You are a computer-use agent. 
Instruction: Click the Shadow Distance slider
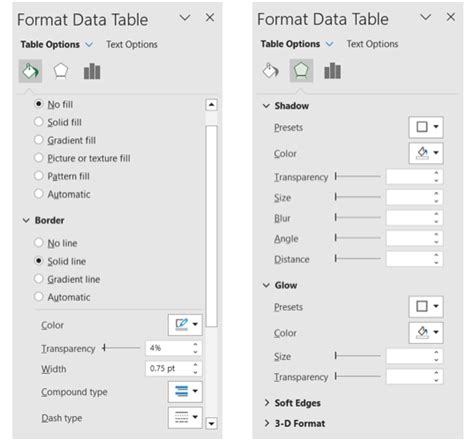click(x=358, y=258)
